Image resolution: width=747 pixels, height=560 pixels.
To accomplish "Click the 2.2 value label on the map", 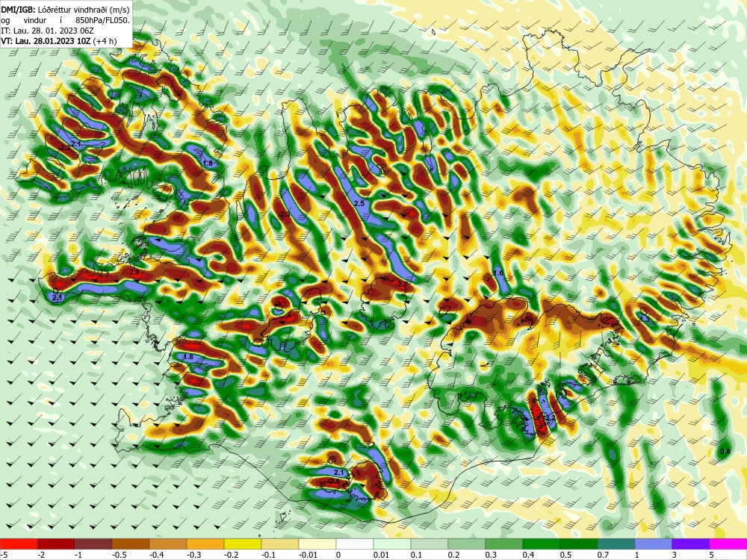I will 66,148.
